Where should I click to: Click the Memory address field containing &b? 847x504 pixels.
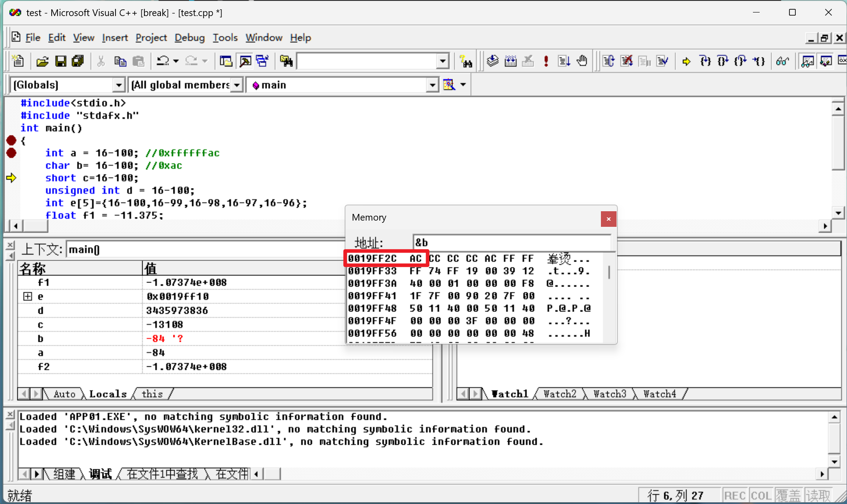pos(512,242)
